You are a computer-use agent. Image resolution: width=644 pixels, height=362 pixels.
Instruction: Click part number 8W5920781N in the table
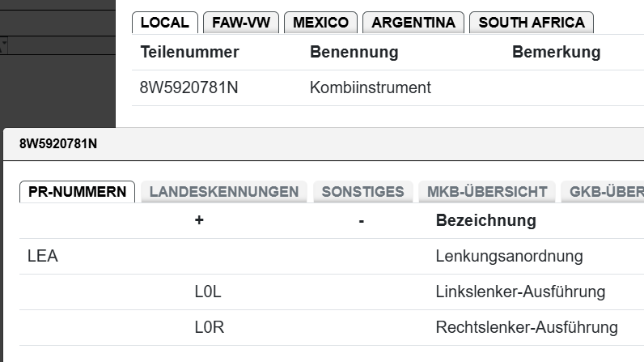tap(189, 87)
